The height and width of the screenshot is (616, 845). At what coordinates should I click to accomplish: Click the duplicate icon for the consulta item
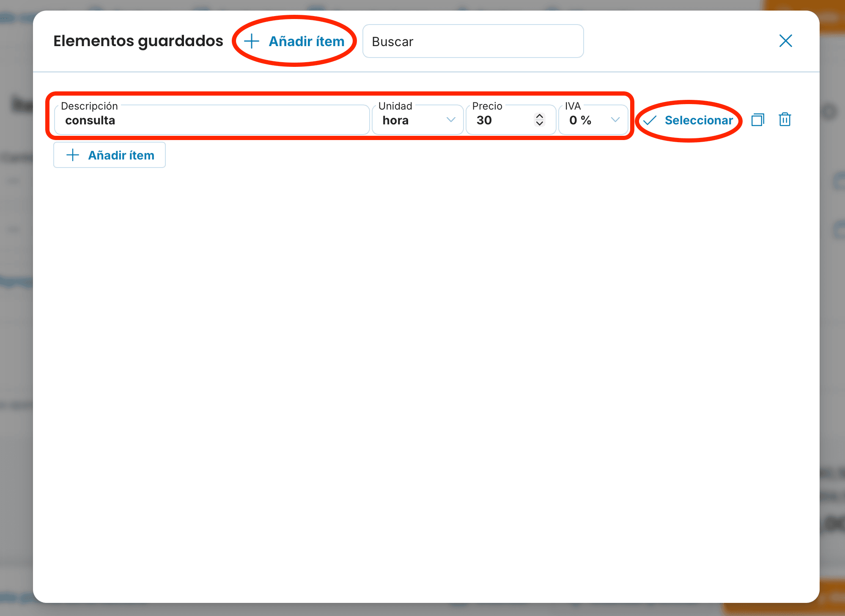point(757,120)
